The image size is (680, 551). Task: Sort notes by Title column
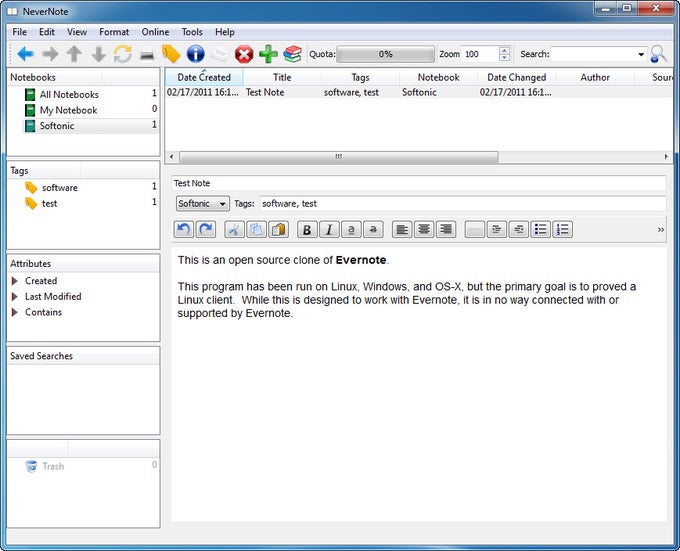[282, 78]
